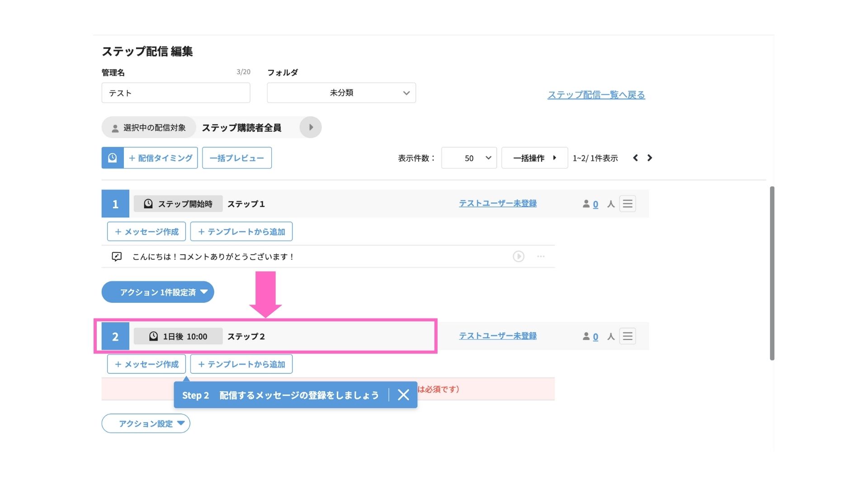This screenshot has height=488, width=868.
Task: Click the step 2 number badge
Action: coord(115,336)
